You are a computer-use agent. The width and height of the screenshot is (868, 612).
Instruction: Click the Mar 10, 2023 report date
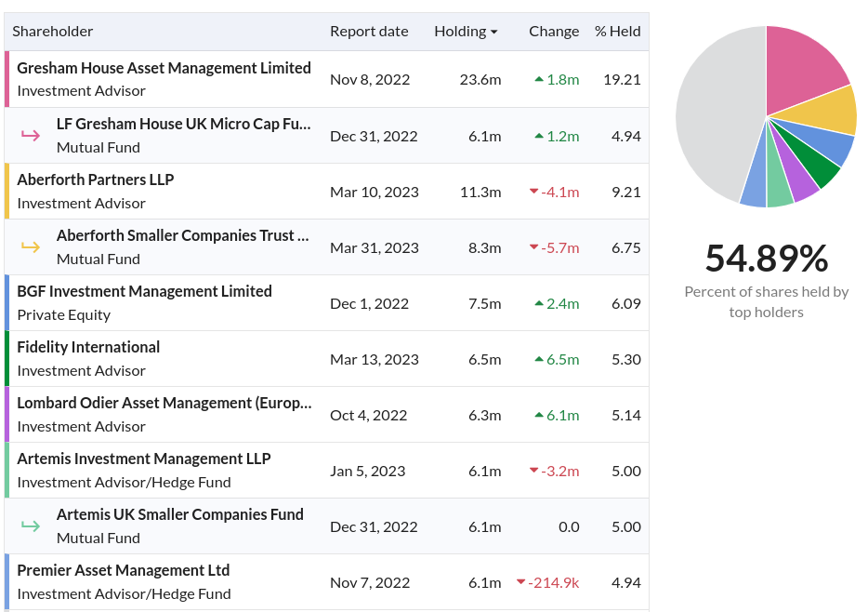coord(375,193)
